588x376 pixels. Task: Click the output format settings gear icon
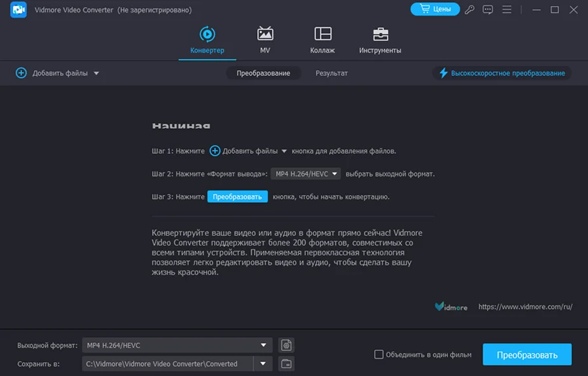click(x=287, y=345)
